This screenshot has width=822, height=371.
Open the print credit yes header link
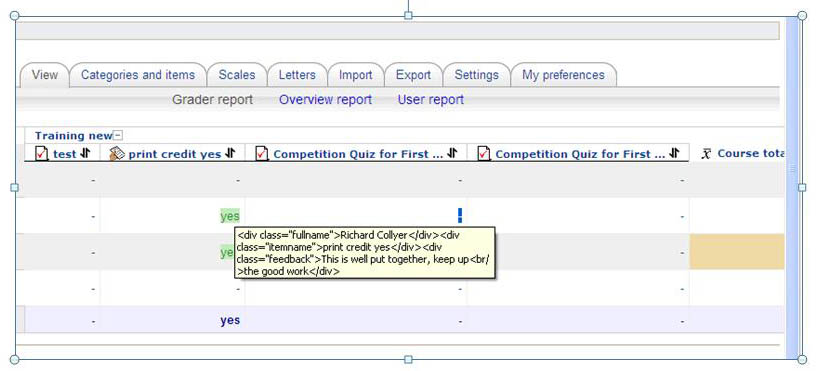pos(175,154)
